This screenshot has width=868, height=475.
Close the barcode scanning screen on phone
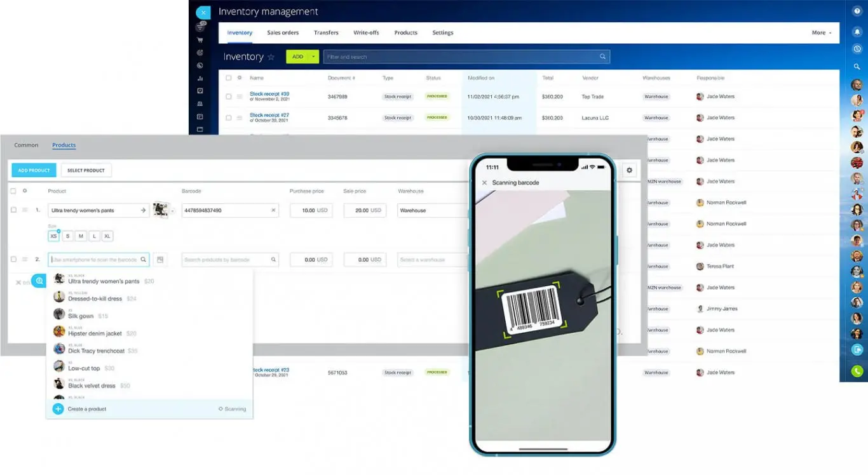484,183
